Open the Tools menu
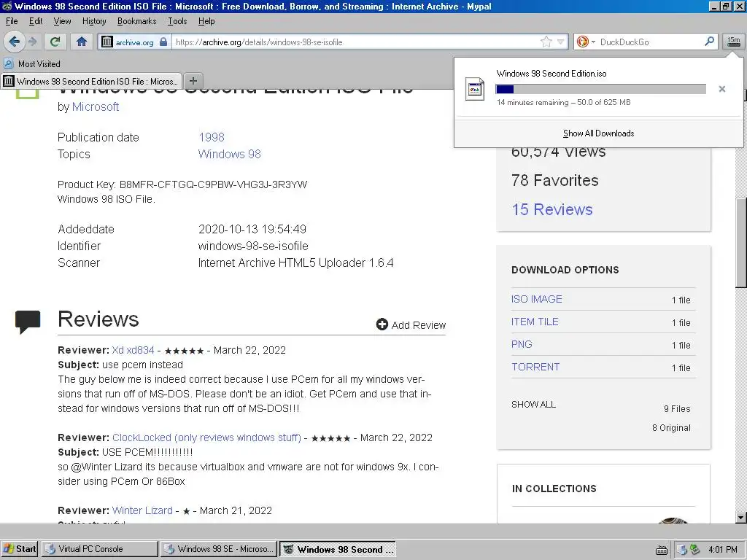747x560 pixels. [177, 21]
